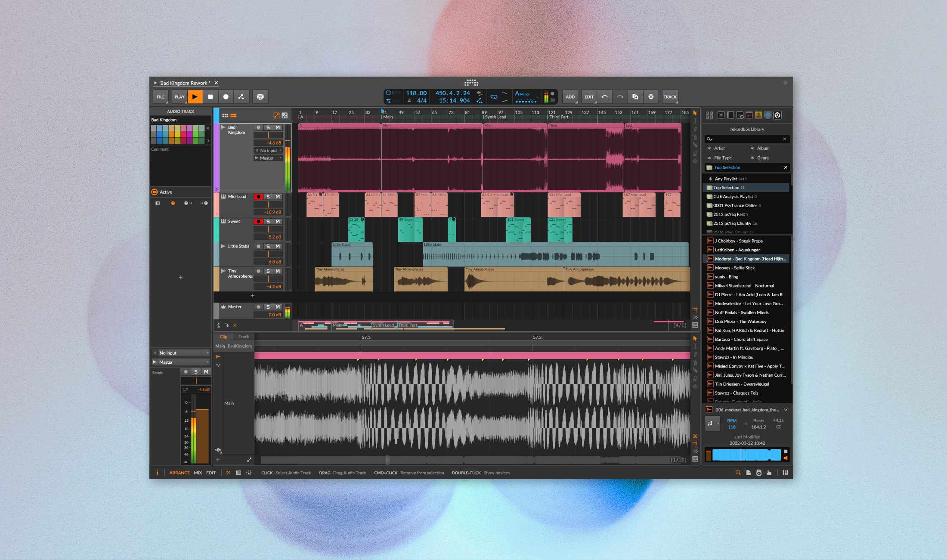Show the on-screen keyboard panel icon
The height and width of the screenshot is (560, 947).
[x=785, y=473]
